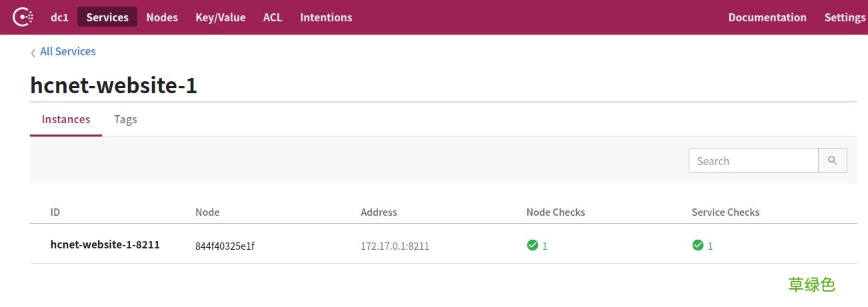
Task: Click the Consul logo icon
Action: pos(23,17)
